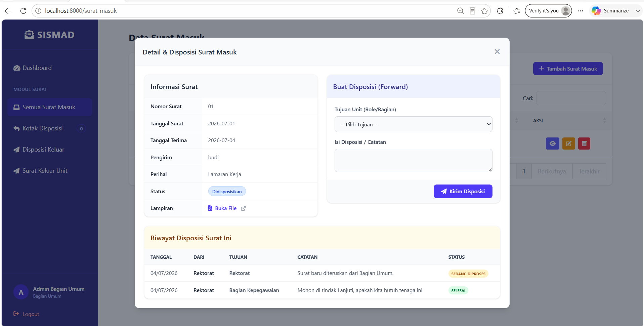
Task: Send with Kirim Disposisi button
Action: (463, 191)
